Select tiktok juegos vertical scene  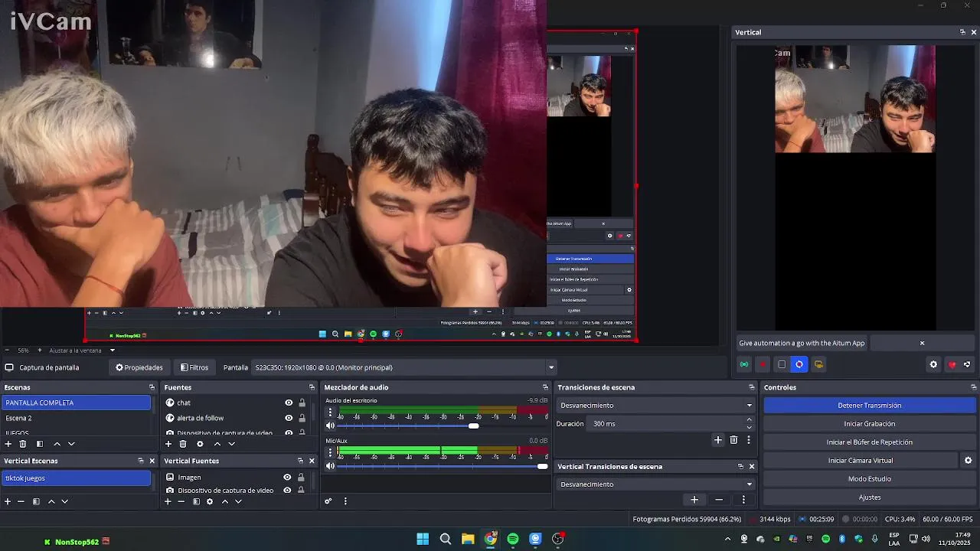77,478
